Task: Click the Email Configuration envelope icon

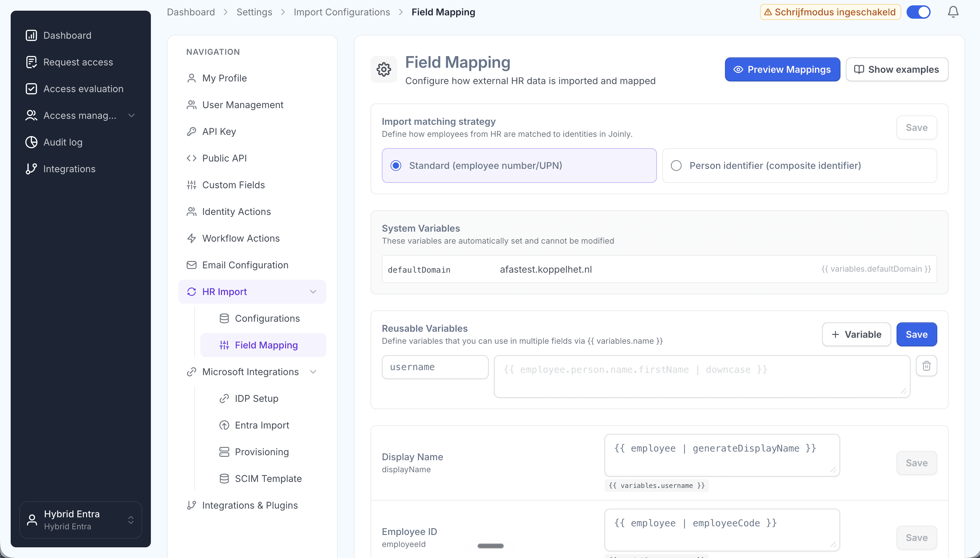Action: tap(191, 265)
